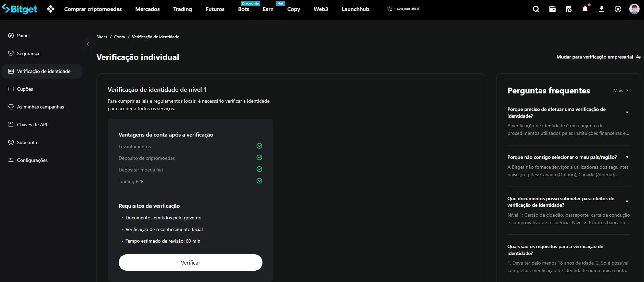Open the language globe icon
The height and width of the screenshot is (282, 644).
618,9
